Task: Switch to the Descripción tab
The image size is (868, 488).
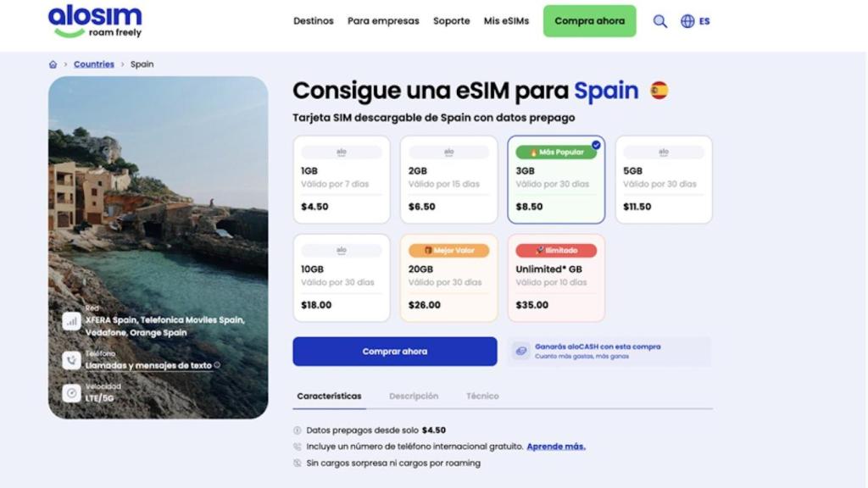Action: click(x=414, y=396)
